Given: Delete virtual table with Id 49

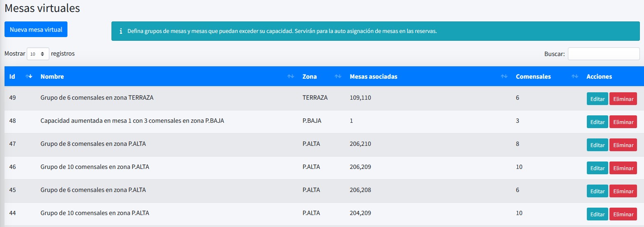Looking at the screenshot, I should [x=623, y=99].
